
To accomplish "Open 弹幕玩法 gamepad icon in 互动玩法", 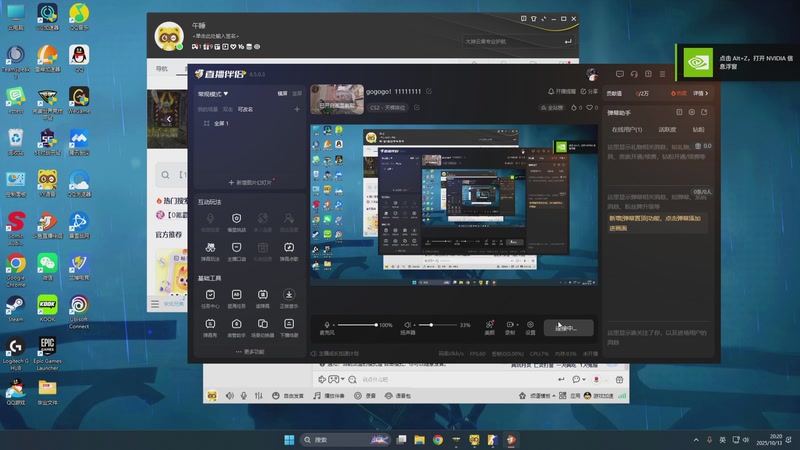I will [210, 247].
